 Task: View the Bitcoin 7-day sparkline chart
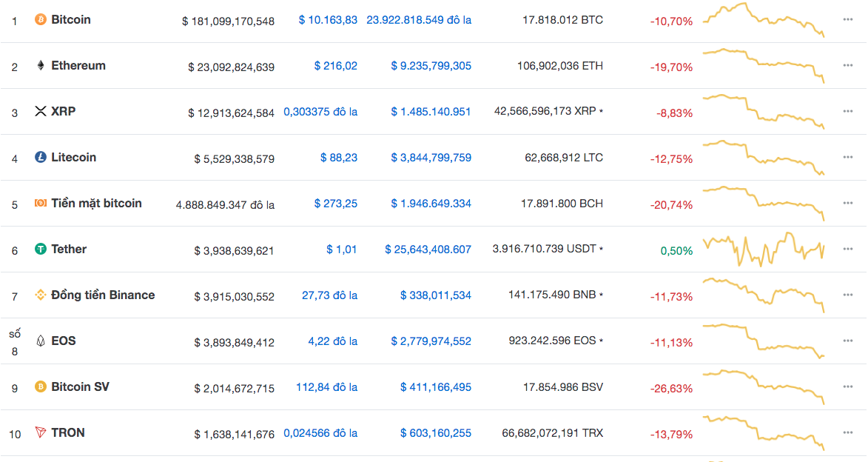763,20
